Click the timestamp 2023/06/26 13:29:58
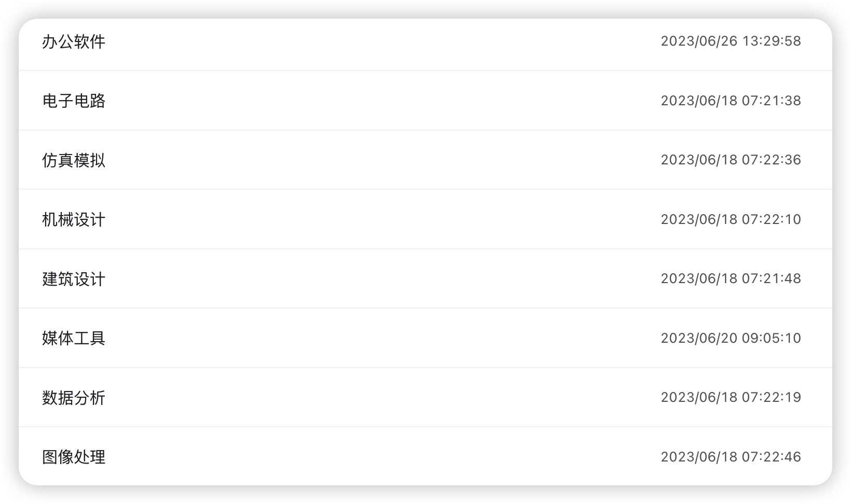The width and height of the screenshot is (851, 504). (x=731, y=41)
